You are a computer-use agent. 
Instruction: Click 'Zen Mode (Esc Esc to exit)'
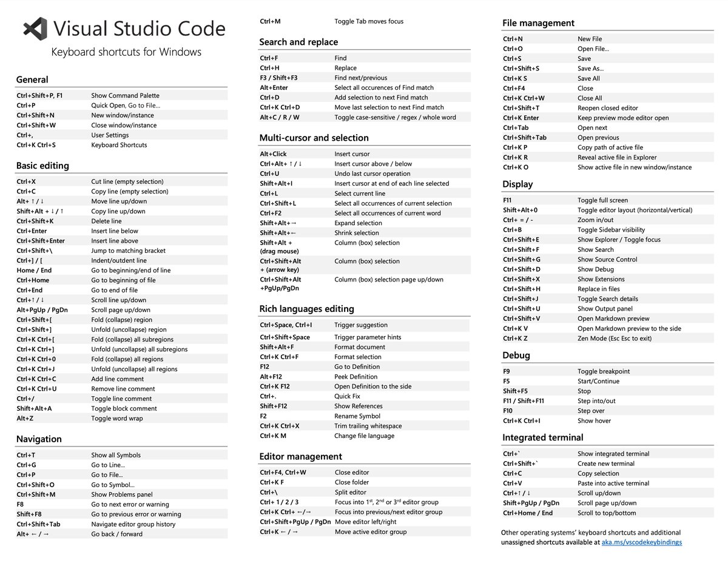click(x=615, y=338)
